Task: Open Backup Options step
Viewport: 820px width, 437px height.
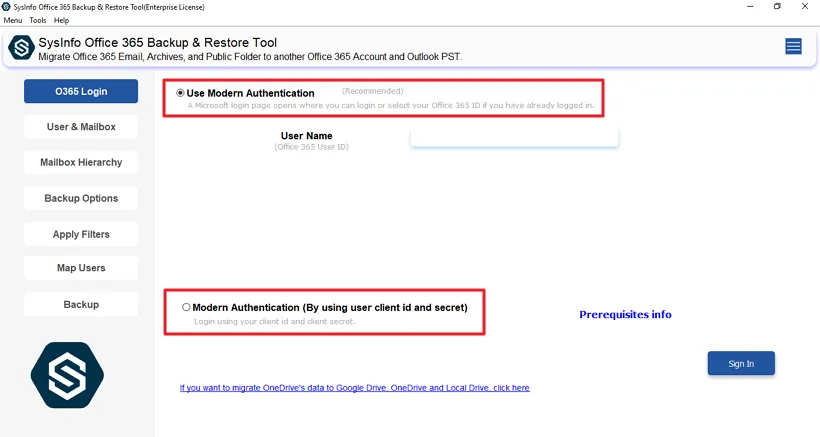Action: pyautogui.click(x=81, y=199)
